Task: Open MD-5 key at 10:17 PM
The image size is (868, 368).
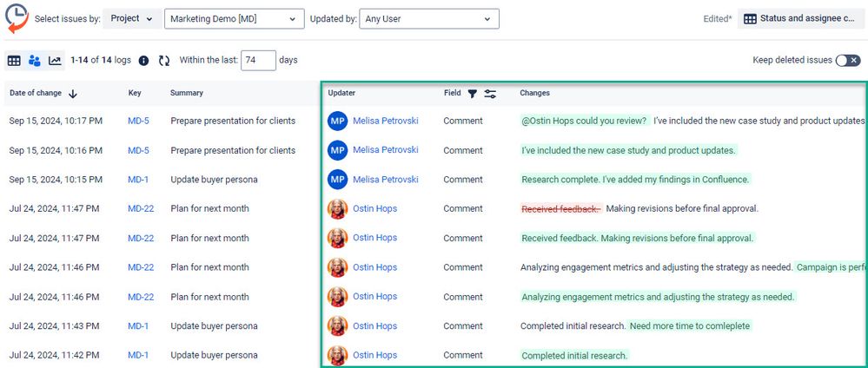Action: (x=138, y=121)
